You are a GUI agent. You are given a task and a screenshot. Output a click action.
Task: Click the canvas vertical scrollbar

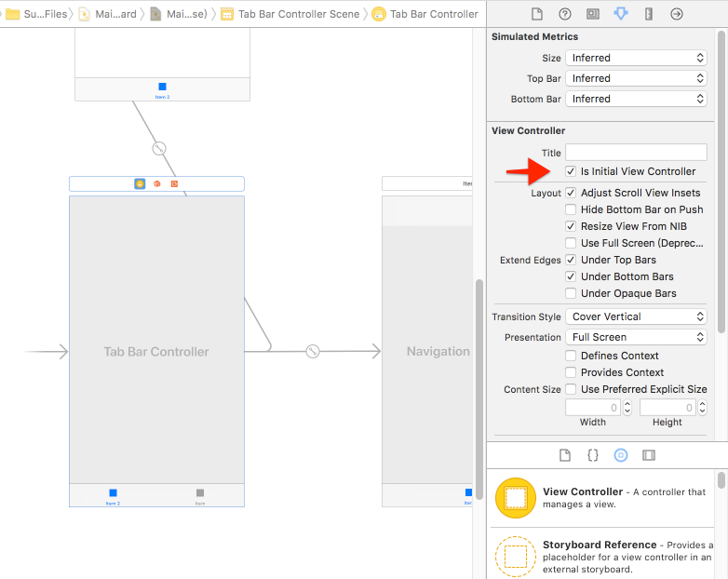click(479, 389)
